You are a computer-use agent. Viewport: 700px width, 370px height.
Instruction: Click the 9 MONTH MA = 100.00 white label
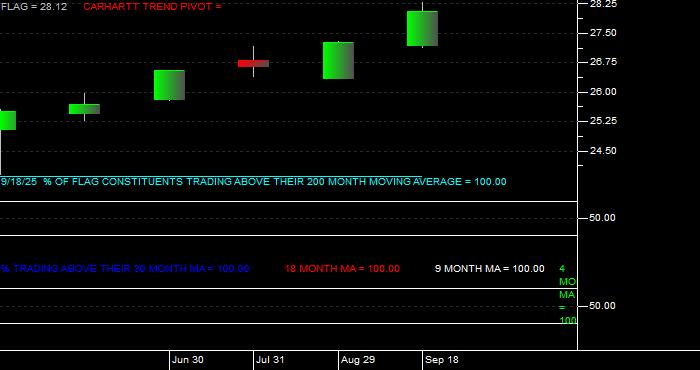(x=490, y=269)
